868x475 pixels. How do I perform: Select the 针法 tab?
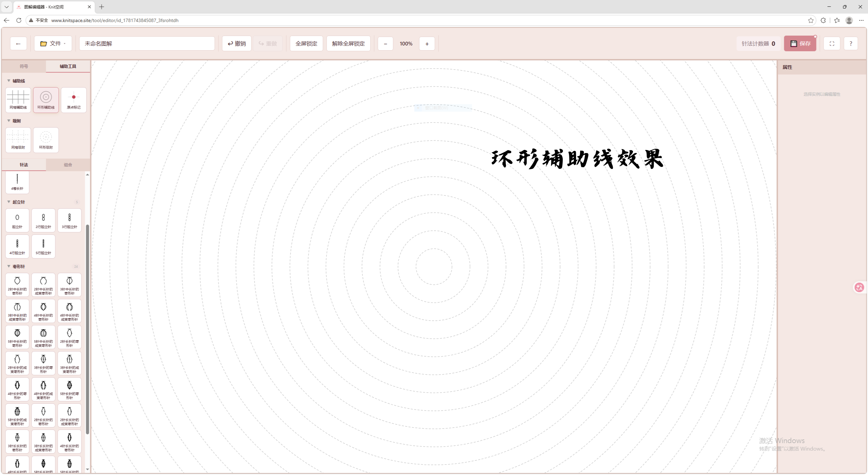24,165
